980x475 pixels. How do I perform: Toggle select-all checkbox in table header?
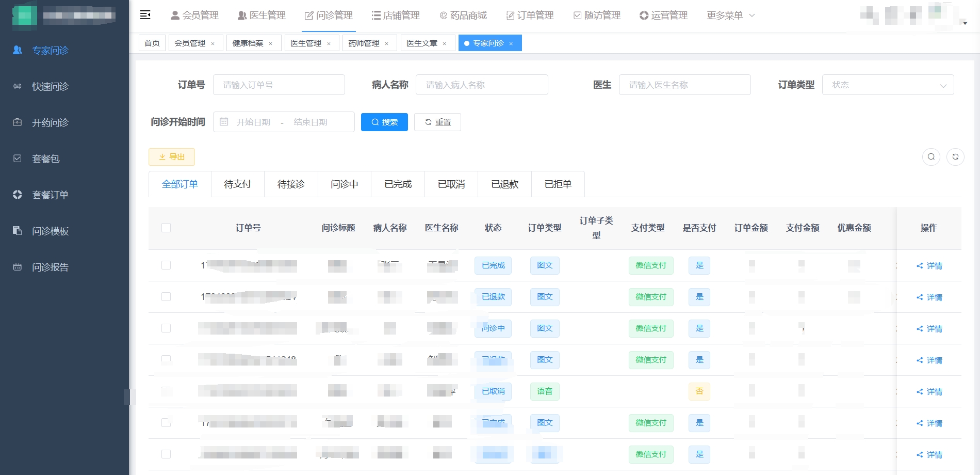pyautogui.click(x=166, y=228)
